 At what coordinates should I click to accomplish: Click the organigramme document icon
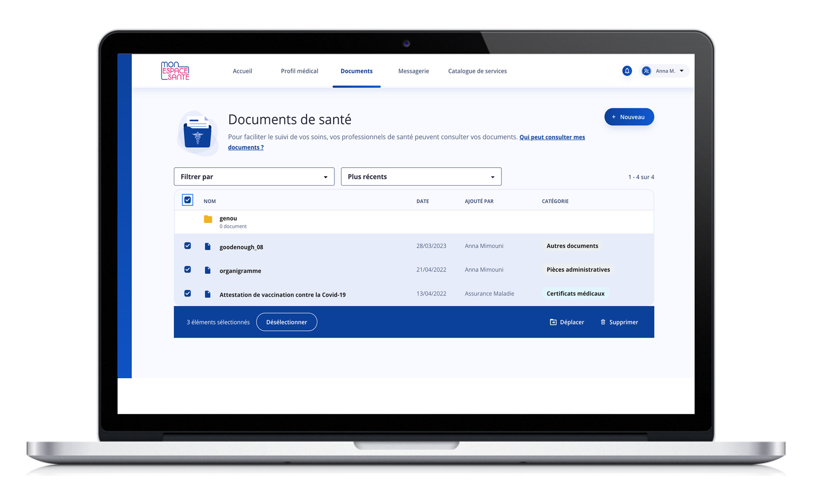pos(207,270)
